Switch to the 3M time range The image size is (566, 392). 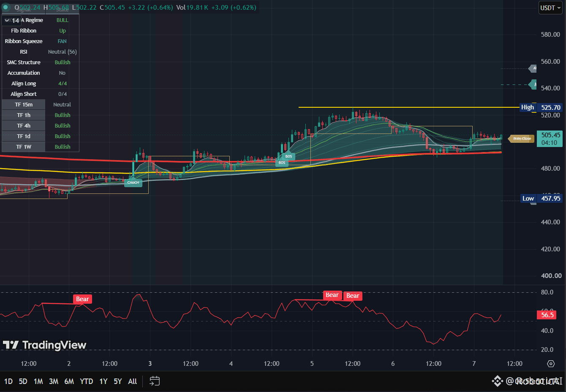click(x=54, y=381)
